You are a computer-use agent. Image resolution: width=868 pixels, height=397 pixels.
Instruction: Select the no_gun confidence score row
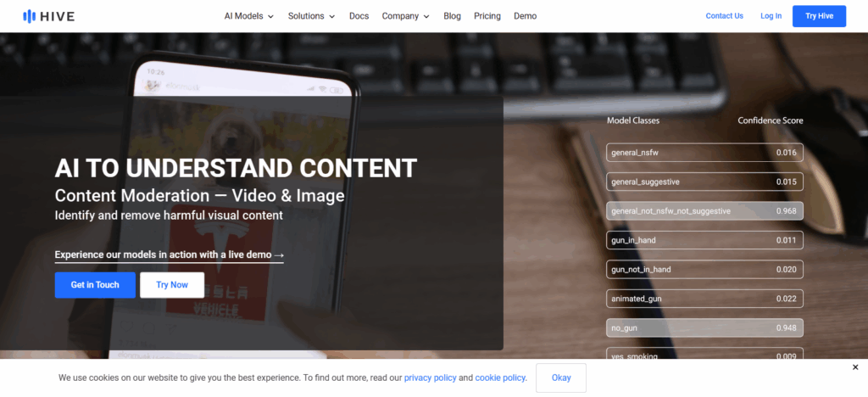[x=704, y=328]
